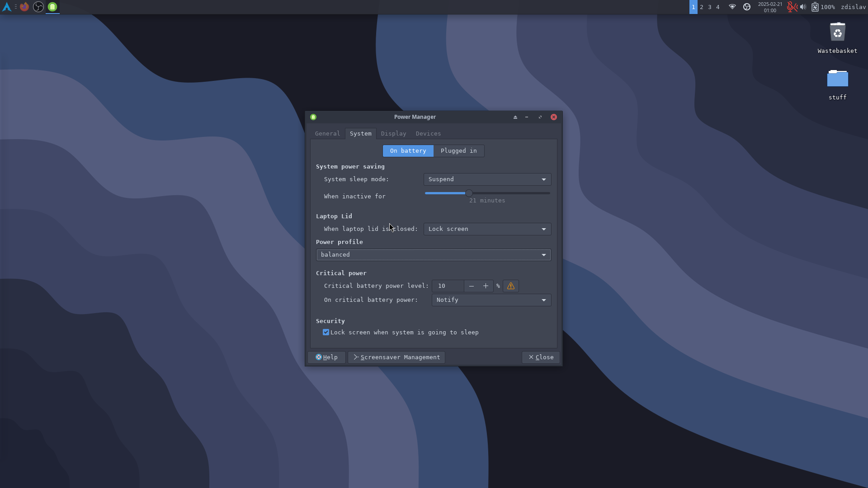Click the OBS Studio panel icon
Screen dimensions: 868x488
[x=38, y=7]
